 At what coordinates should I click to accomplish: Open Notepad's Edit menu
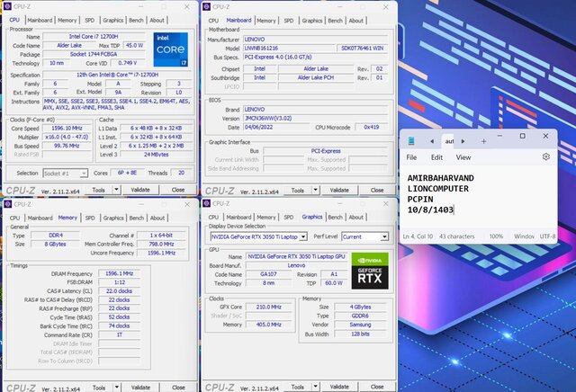point(436,156)
